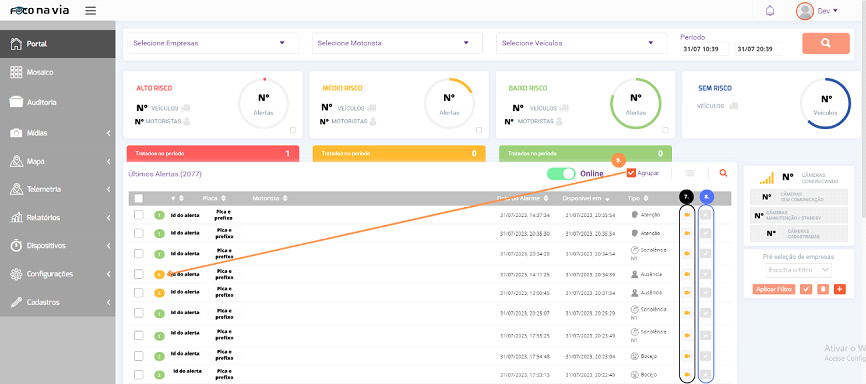Click the plus add filter button
This screenshot has width=866, height=384.
840,289
